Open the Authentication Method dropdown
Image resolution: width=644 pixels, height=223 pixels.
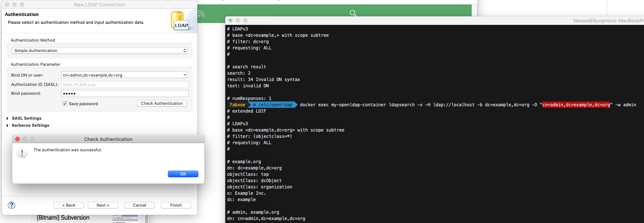99,51
